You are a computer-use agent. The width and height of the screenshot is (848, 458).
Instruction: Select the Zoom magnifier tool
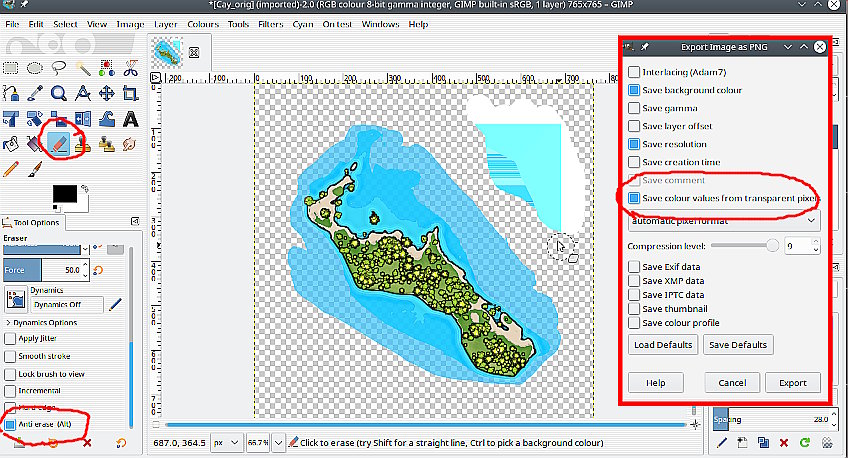point(58,93)
